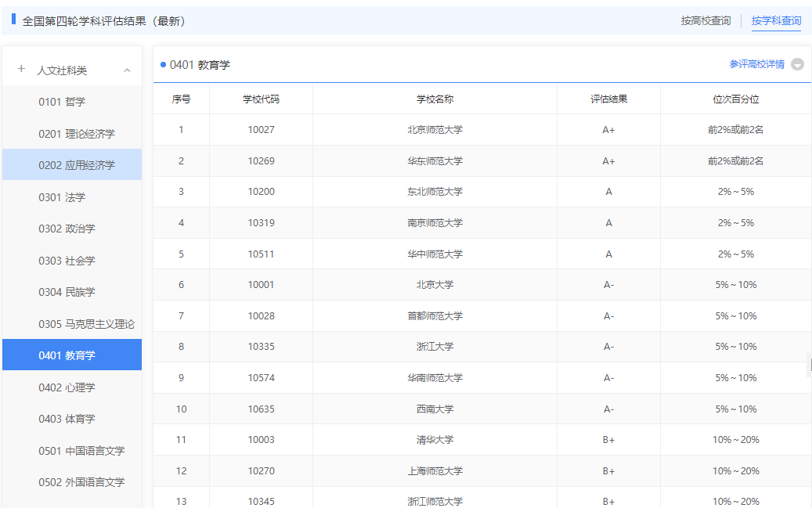Click school code 10028
The width and height of the screenshot is (812, 508).
click(x=261, y=316)
